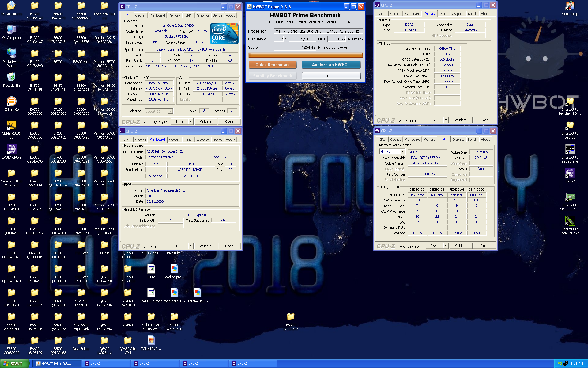Click Save in HWBOT Prime
Screen dimensions: 588x368
point(331,76)
